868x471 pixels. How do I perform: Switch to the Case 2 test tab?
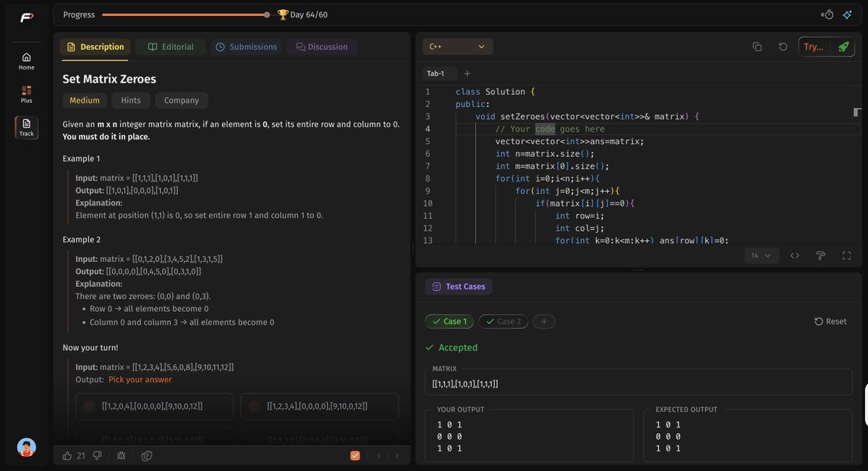point(503,321)
